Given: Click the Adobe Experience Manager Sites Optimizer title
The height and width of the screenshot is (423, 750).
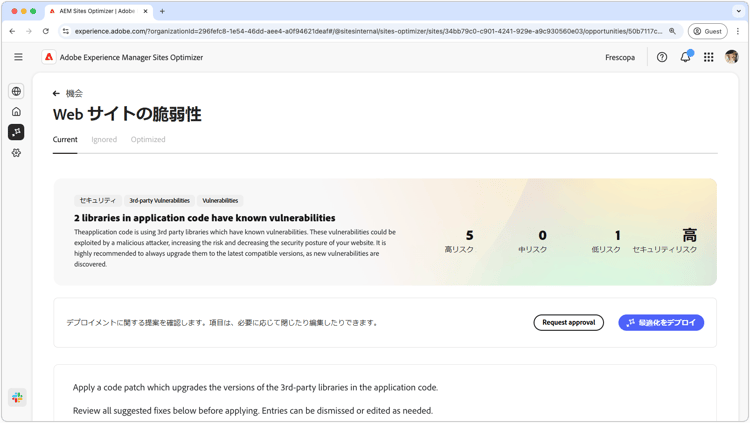Looking at the screenshot, I should pyautogui.click(x=131, y=57).
